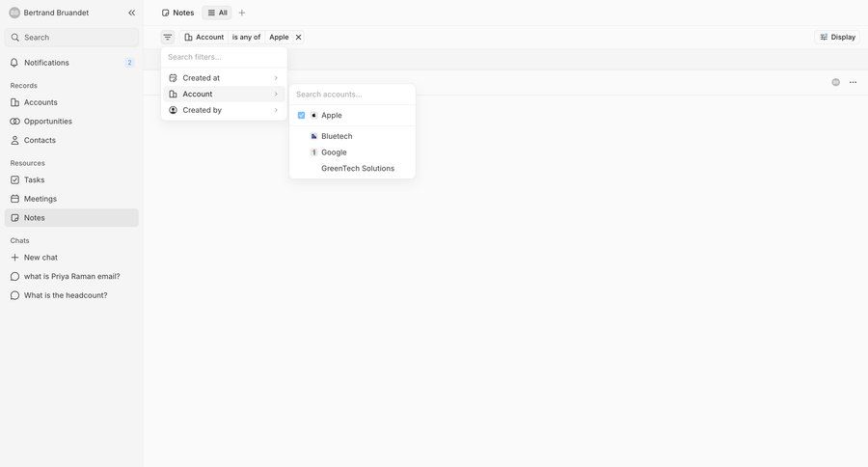The image size is (868, 467).
Task: Expand the Created at filter option
Action: (x=224, y=78)
